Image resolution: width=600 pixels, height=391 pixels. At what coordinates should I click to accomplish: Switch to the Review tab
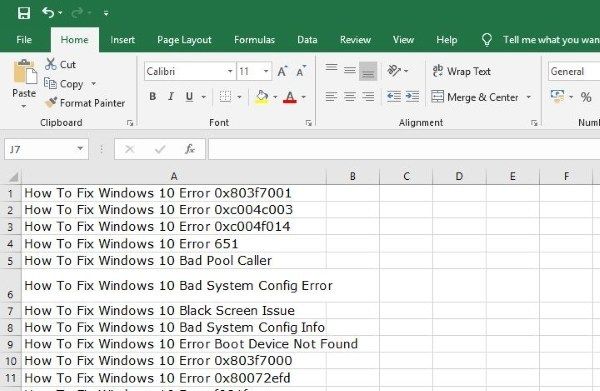(355, 40)
